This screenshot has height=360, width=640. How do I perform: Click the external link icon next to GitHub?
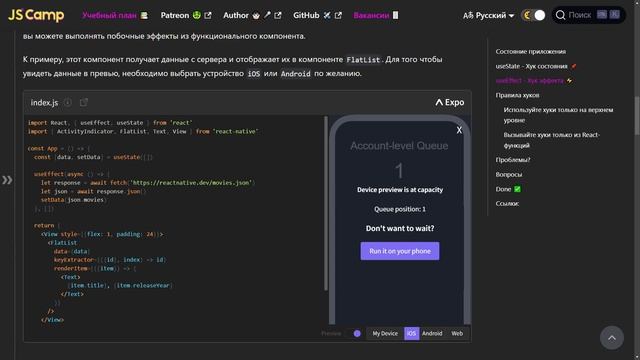pyautogui.click(x=338, y=16)
